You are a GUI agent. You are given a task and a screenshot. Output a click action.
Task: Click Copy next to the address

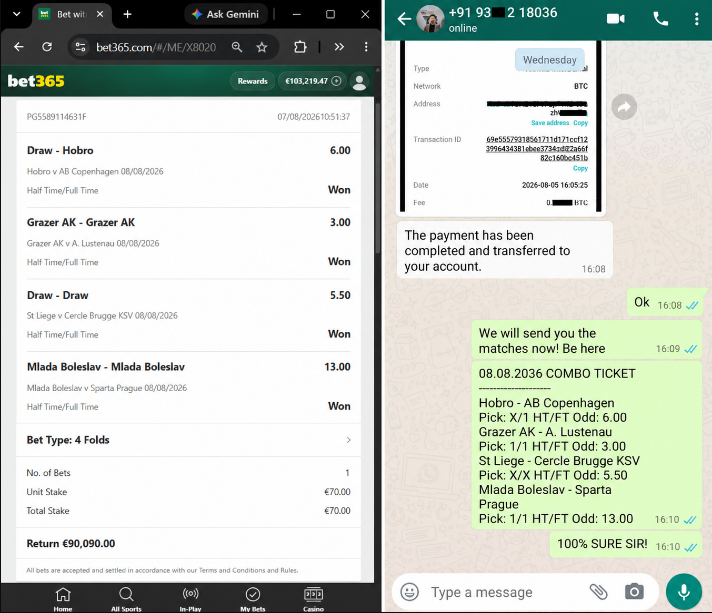click(580, 123)
